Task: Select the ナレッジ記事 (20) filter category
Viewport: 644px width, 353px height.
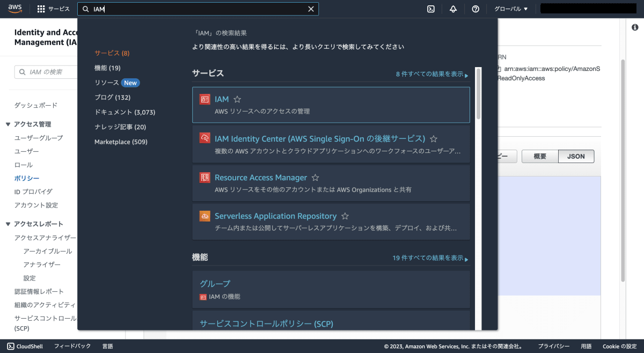Action: (120, 127)
